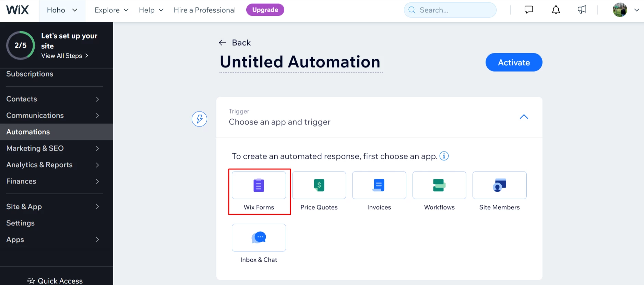The image size is (644, 285).
Task: Click the 2/5 setup progress ring
Action: pyautogui.click(x=21, y=45)
